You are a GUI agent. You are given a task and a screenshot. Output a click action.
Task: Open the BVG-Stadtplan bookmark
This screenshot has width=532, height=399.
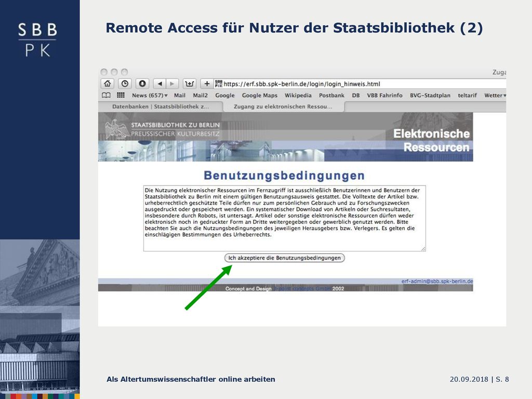(x=430, y=96)
